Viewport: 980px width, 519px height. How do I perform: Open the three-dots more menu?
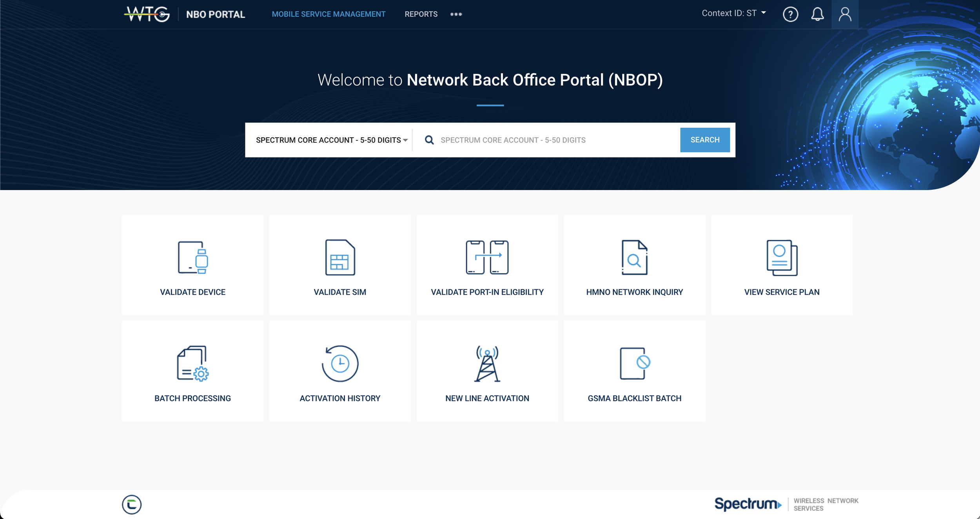coord(456,15)
